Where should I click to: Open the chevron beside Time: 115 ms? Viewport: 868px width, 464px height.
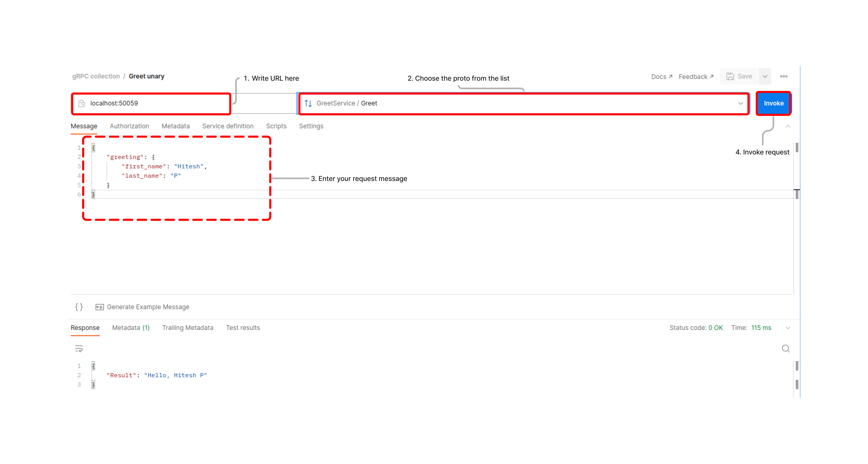pos(788,328)
